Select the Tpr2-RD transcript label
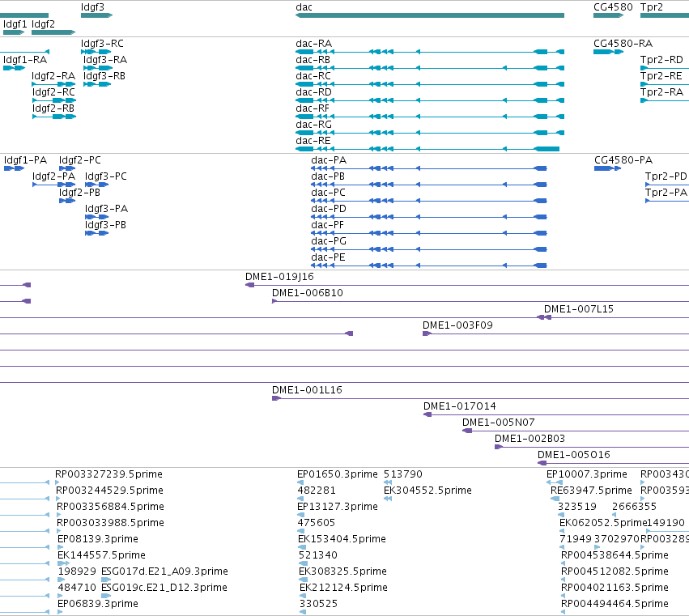The image size is (689, 616). [661, 60]
